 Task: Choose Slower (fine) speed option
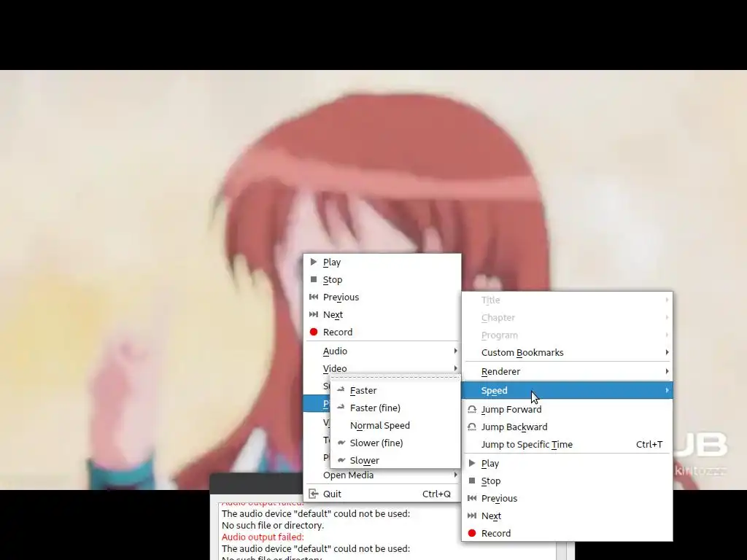pyautogui.click(x=395, y=443)
